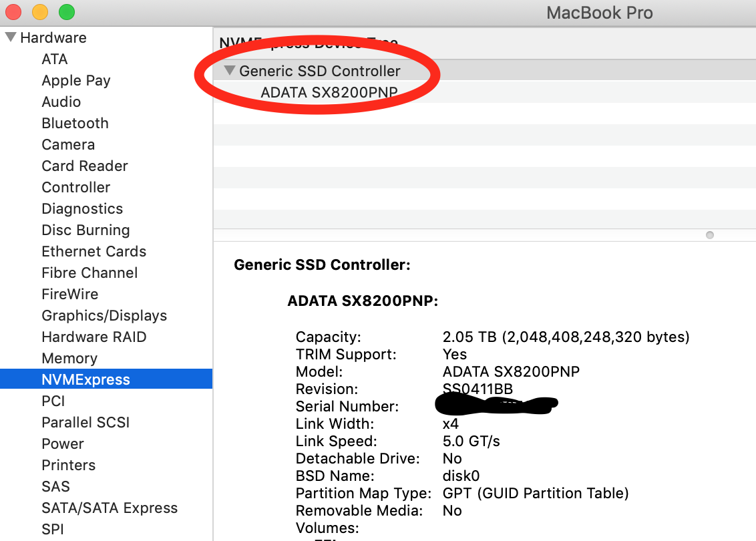Minimize the window with the yellow button
The image size is (756, 541).
40,12
